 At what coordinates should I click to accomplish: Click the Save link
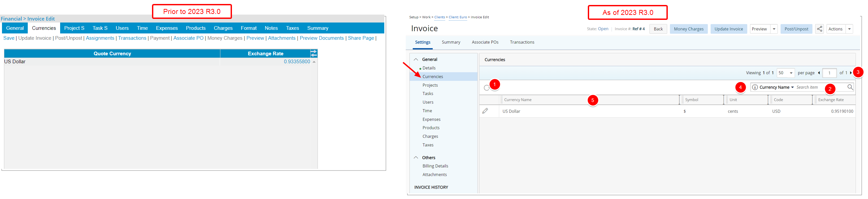[x=9, y=38]
